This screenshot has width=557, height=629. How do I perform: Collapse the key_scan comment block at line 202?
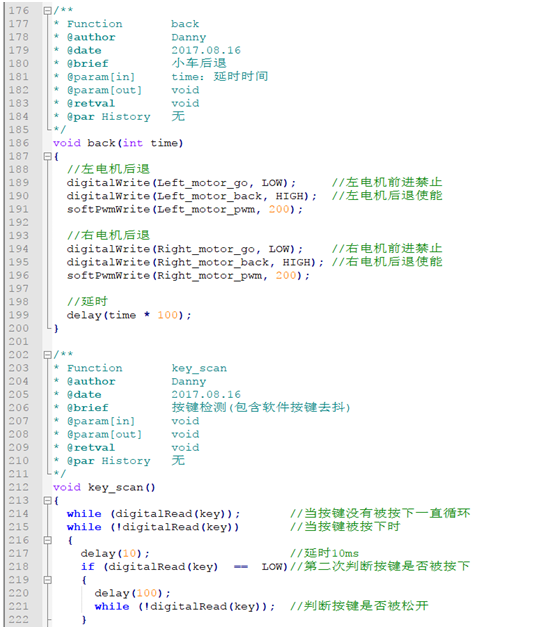[47, 355]
